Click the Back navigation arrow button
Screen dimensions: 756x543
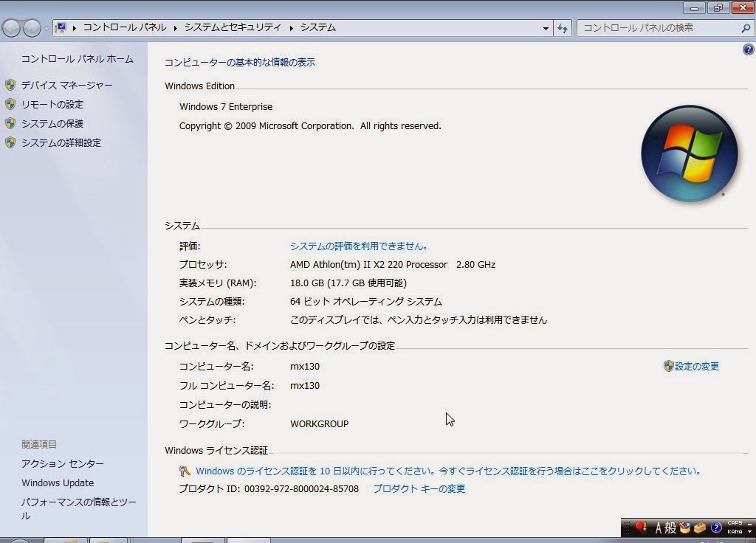[x=11, y=28]
